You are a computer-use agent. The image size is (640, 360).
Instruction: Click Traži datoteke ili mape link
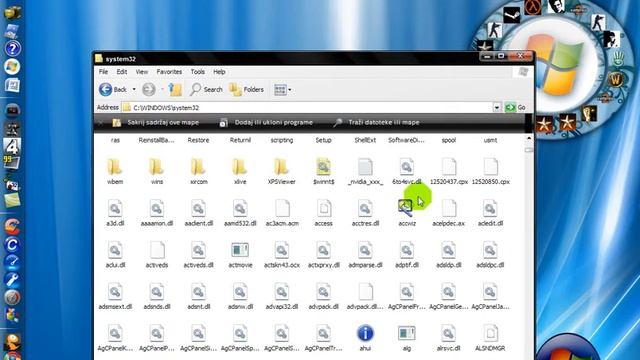point(376,122)
